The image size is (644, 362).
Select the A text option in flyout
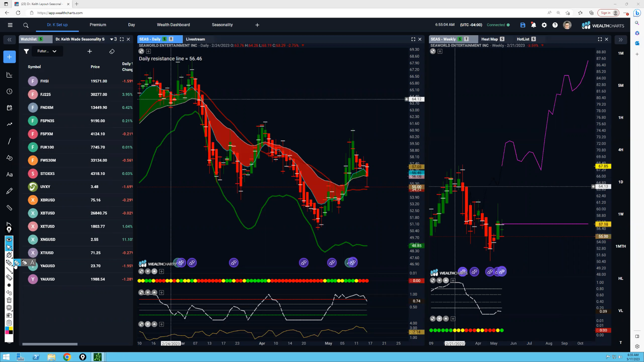[32, 263]
